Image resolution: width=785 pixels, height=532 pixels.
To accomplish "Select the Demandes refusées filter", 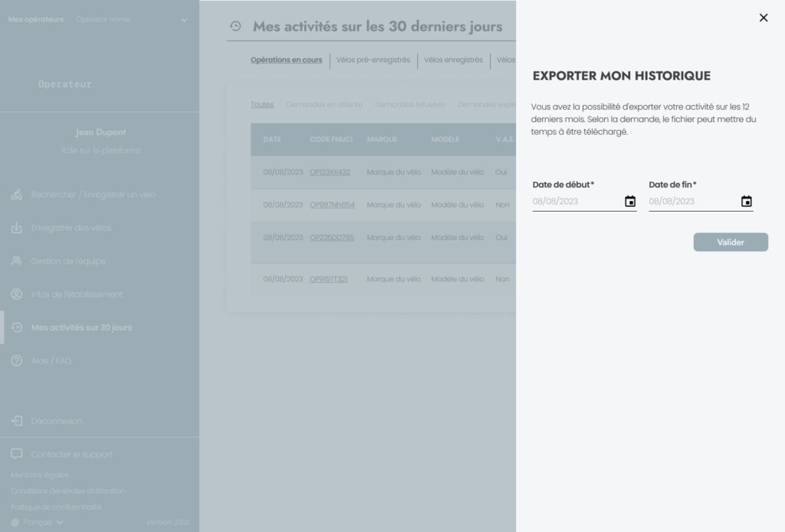I will [409, 104].
